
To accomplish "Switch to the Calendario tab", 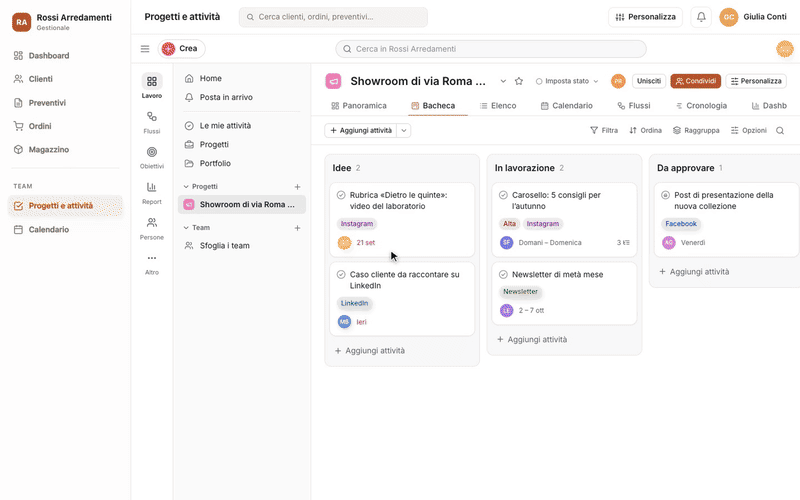I will coord(566,106).
